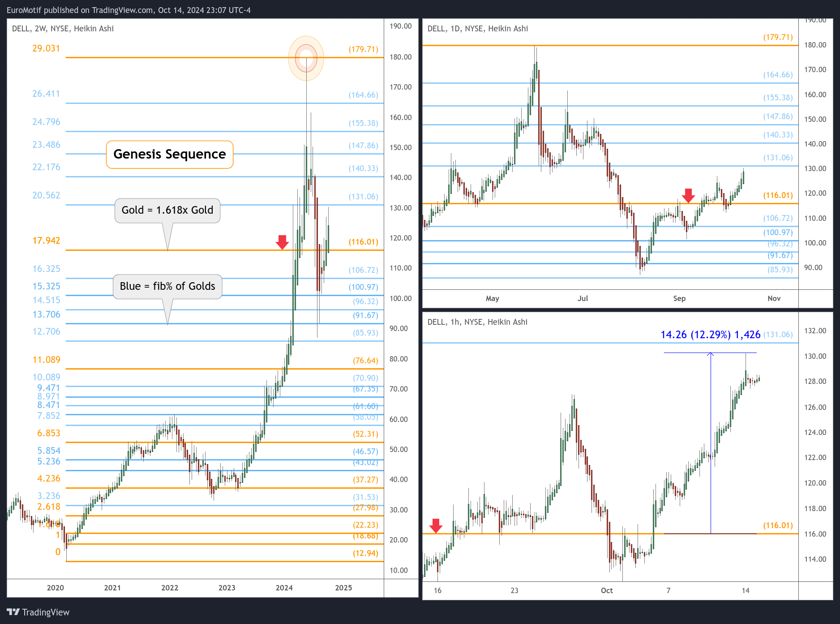
Task: Click the (179.71) price label on 2W chart
Action: (x=364, y=49)
